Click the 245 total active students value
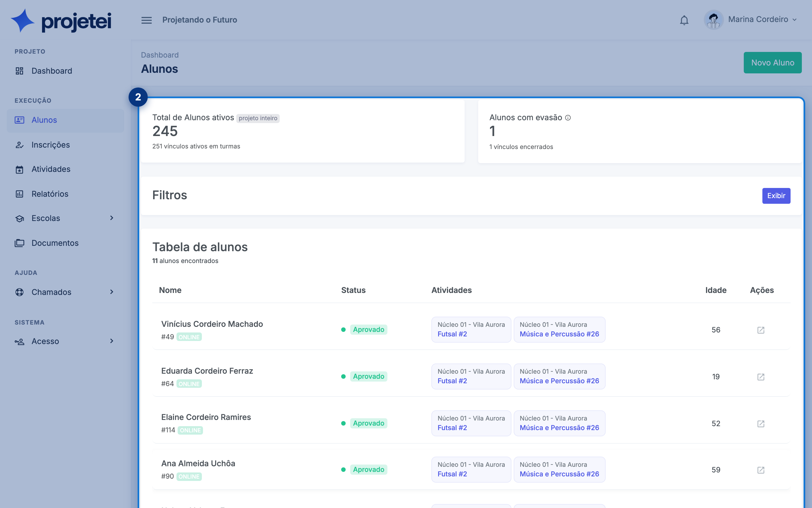812x508 pixels. (165, 131)
